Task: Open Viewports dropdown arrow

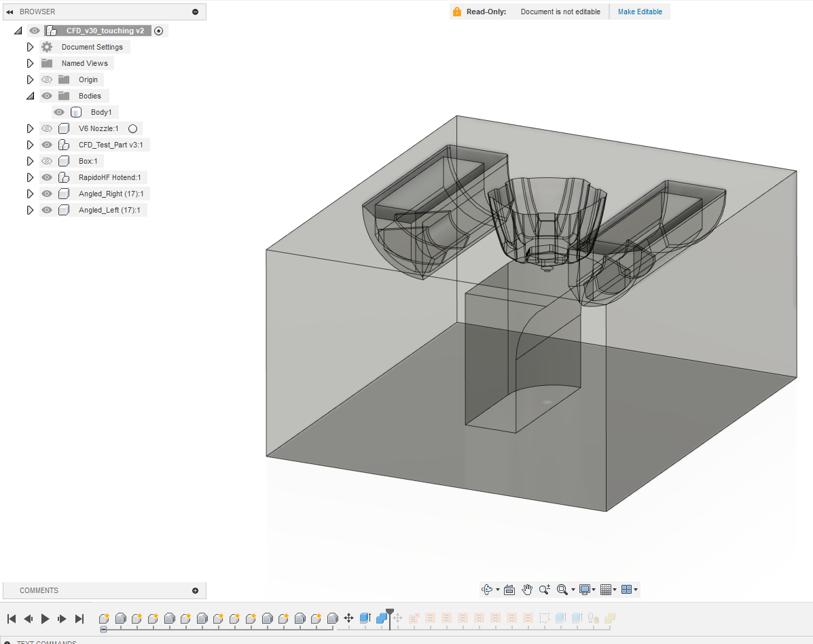Action: (636, 590)
